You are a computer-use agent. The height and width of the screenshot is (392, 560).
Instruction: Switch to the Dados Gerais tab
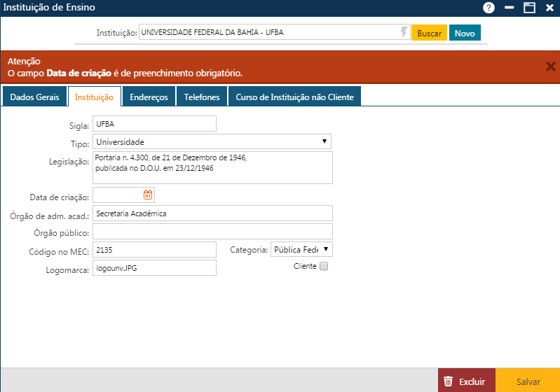tap(35, 97)
